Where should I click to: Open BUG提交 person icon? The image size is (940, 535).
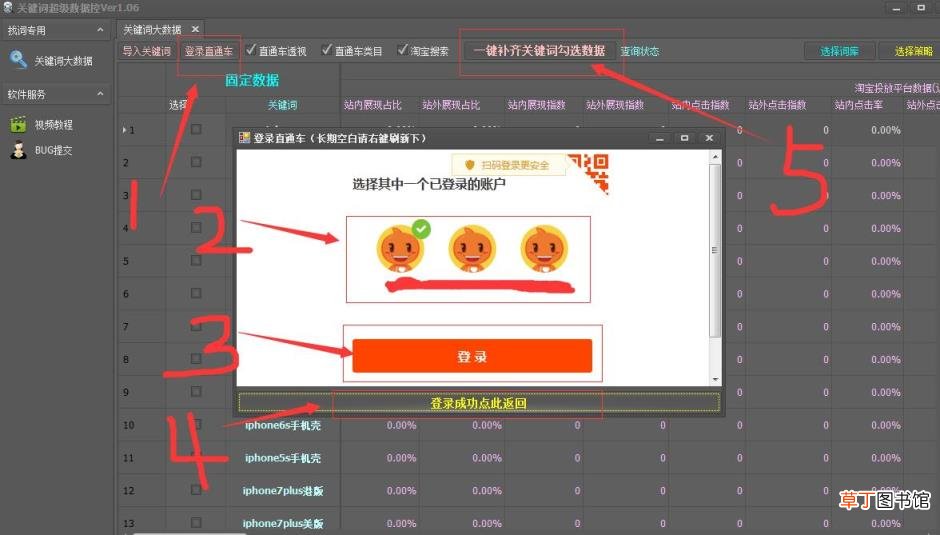(19, 150)
